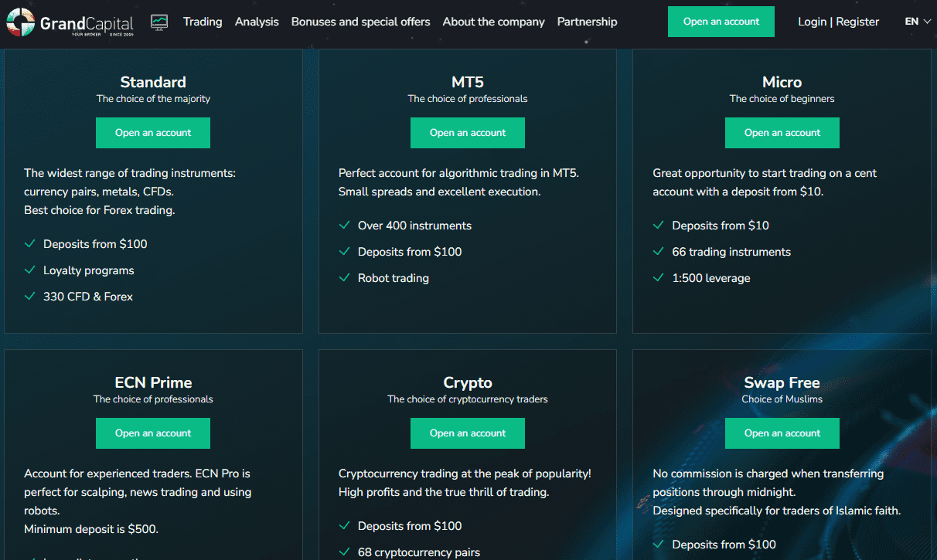Image resolution: width=937 pixels, height=560 pixels.
Task: Click the Grand Capital logo
Action: [x=70, y=21]
